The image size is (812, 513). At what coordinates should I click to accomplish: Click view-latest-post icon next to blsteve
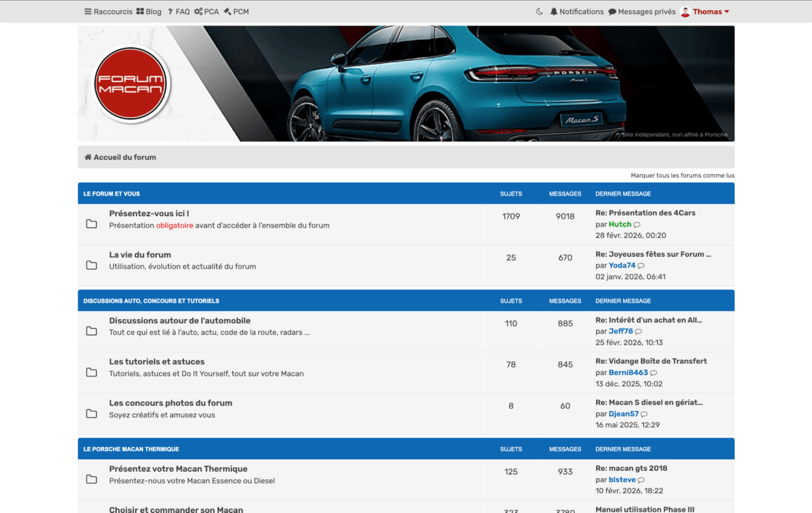click(641, 480)
